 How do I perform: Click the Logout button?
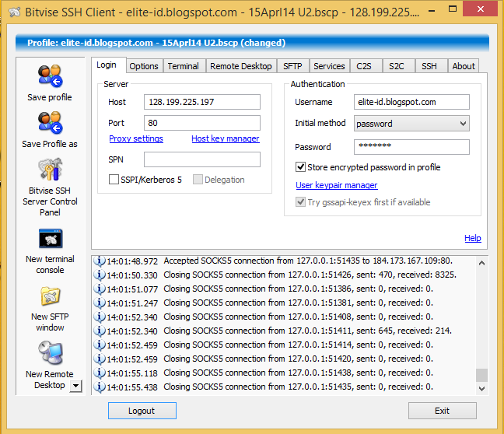click(x=142, y=411)
